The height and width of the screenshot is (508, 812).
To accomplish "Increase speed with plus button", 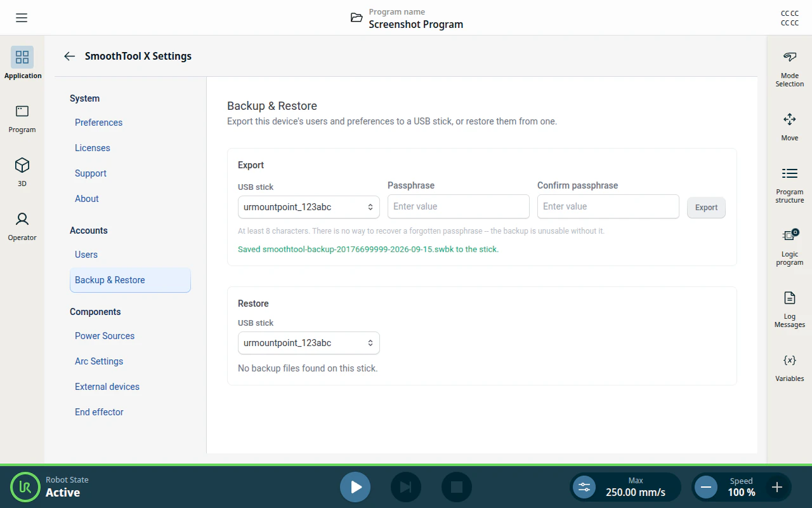I will click(x=777, y=487).
